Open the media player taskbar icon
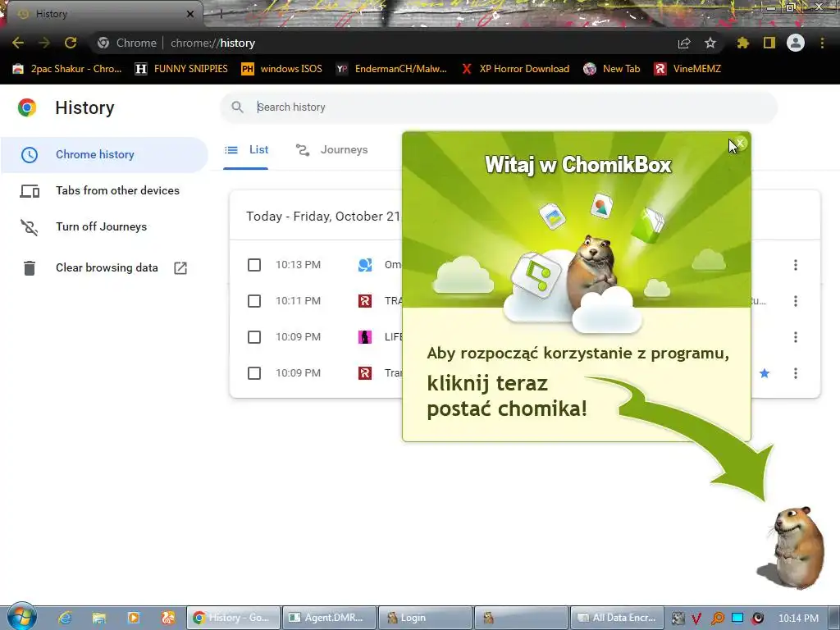The width and height of the screenshot is (840, 630). pos(134,618)
